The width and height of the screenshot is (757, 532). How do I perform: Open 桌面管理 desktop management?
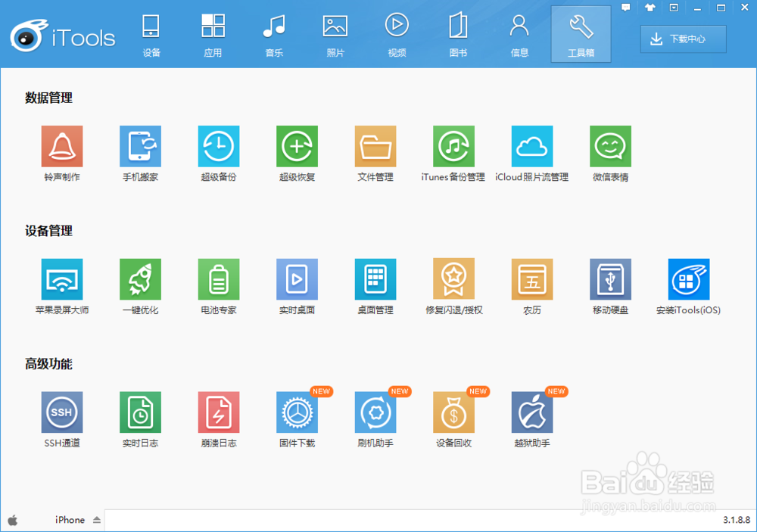(x=375, y=279)
